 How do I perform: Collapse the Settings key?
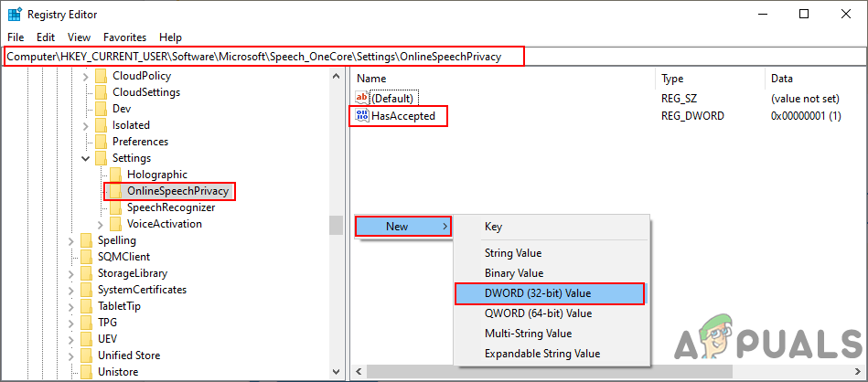(x=86, y=159)
